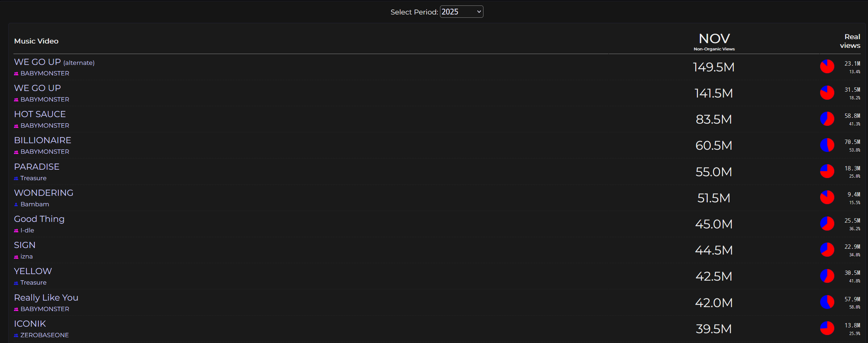
Task: Click the artist name ZEROBASEONE
Action: (45, 335)
